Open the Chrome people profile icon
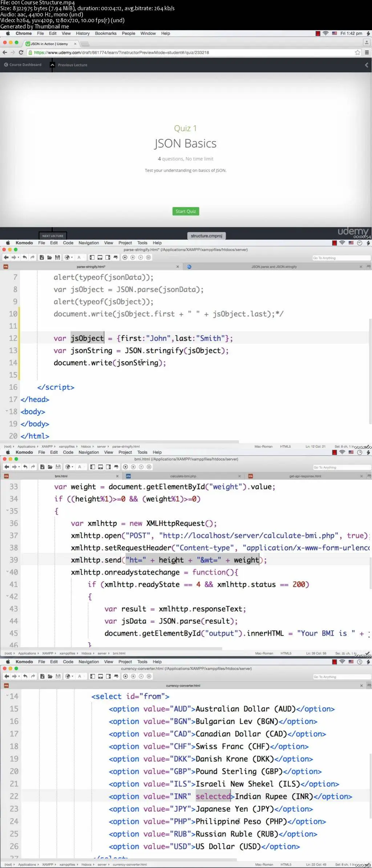The width and height of the screenshot is (372, 868). [367, 43]
